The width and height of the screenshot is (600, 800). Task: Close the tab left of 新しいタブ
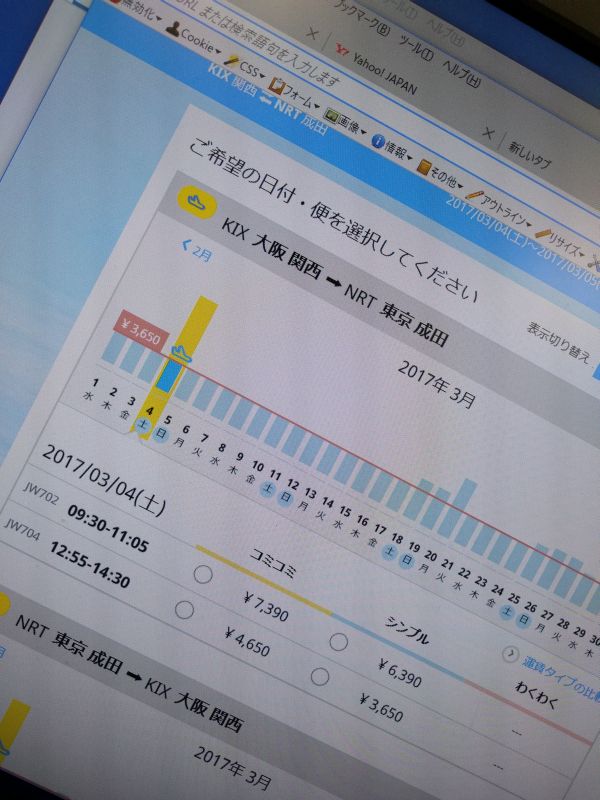[488, 134]
